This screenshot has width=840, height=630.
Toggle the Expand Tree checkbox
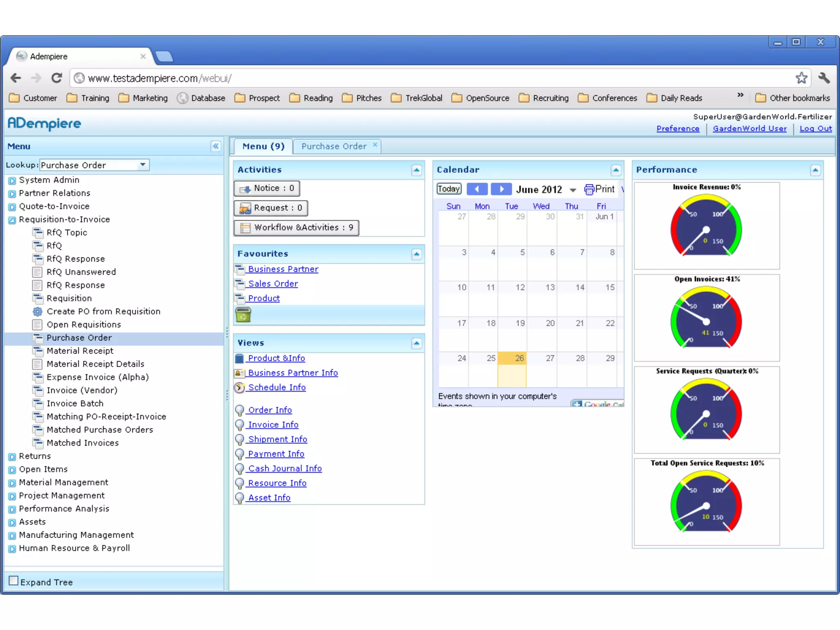click(x=14, y=581)
